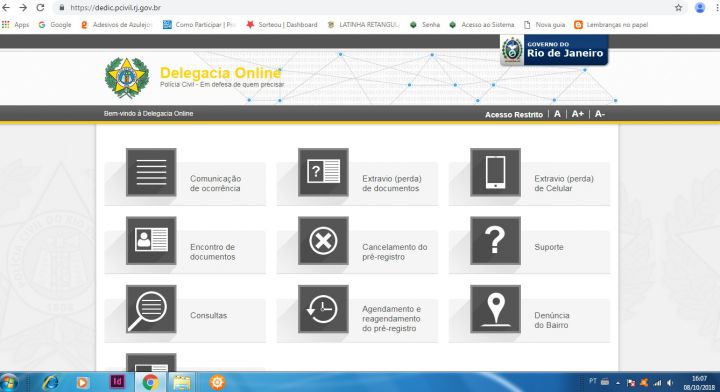This screenshot has width=720, height=392.
Task: Click the Comunicação de ocorrência text link
Action: point(215,184)
